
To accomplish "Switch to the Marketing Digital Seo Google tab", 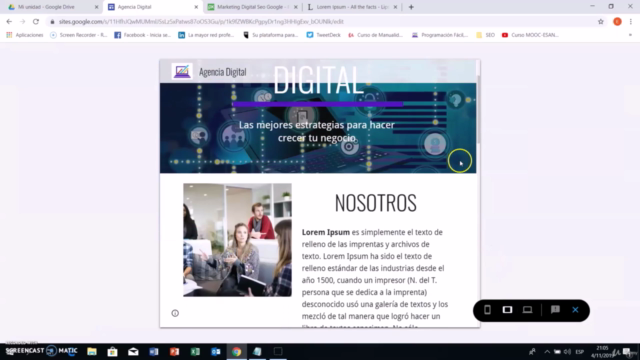I will (252, 7).
